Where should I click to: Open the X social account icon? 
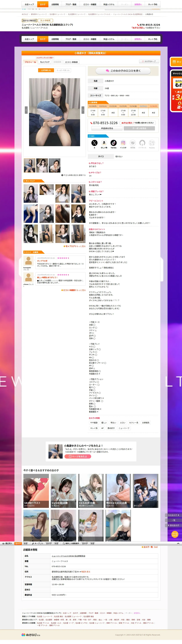pyautogui.click(x=94, y=143)
